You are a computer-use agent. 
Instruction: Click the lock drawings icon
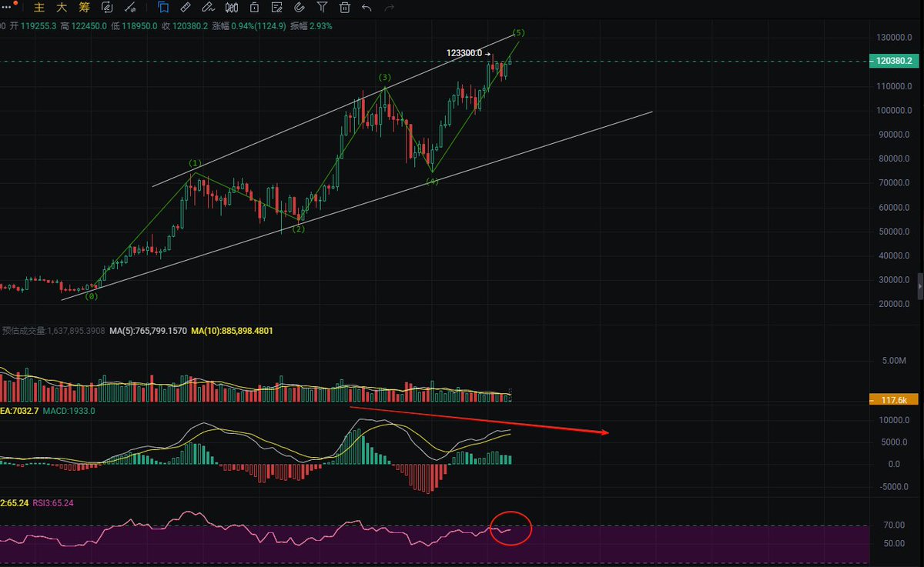(x=255, y=8)
